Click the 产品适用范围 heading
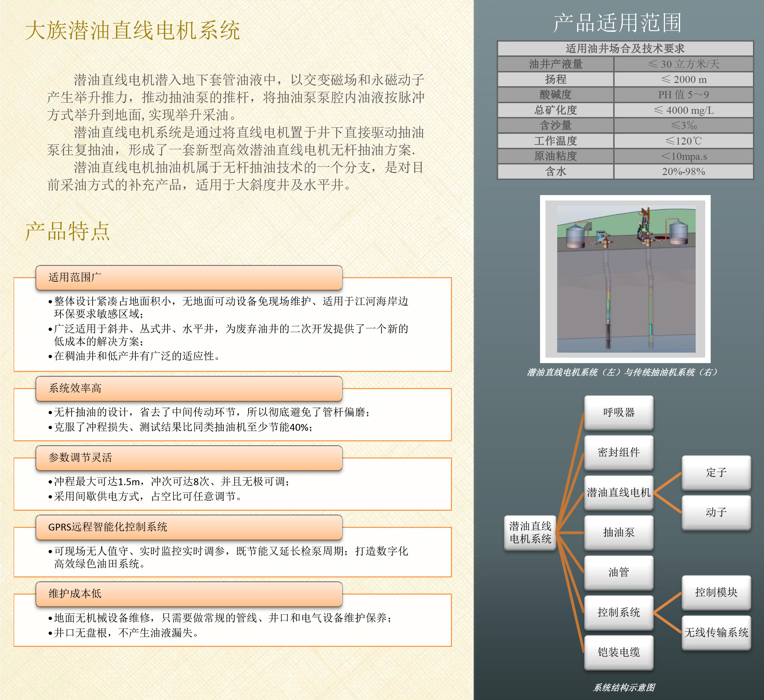Viewport: 764px width, 700px height. pyautogui.click(x=618, y=22)
